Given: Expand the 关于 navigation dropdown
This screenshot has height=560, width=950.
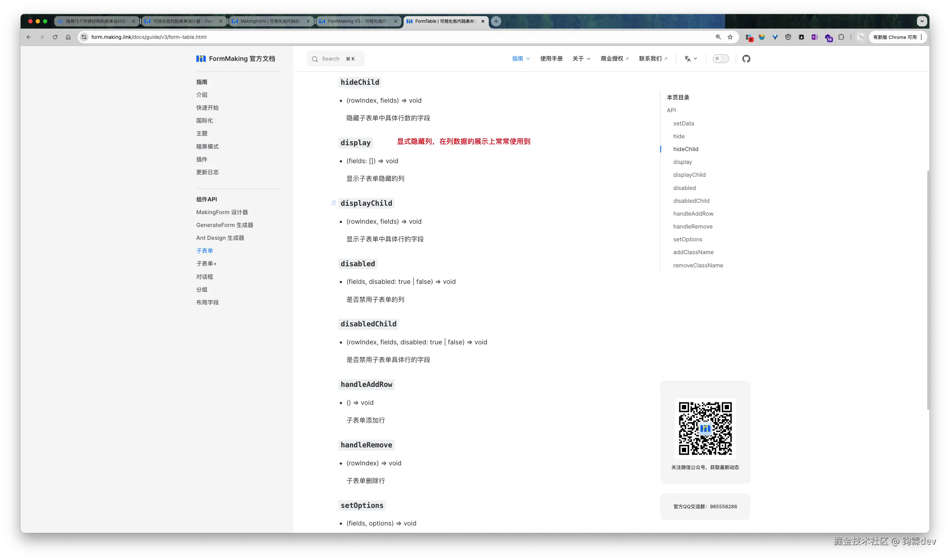Looking at the screenshot, I should point(581,58).
